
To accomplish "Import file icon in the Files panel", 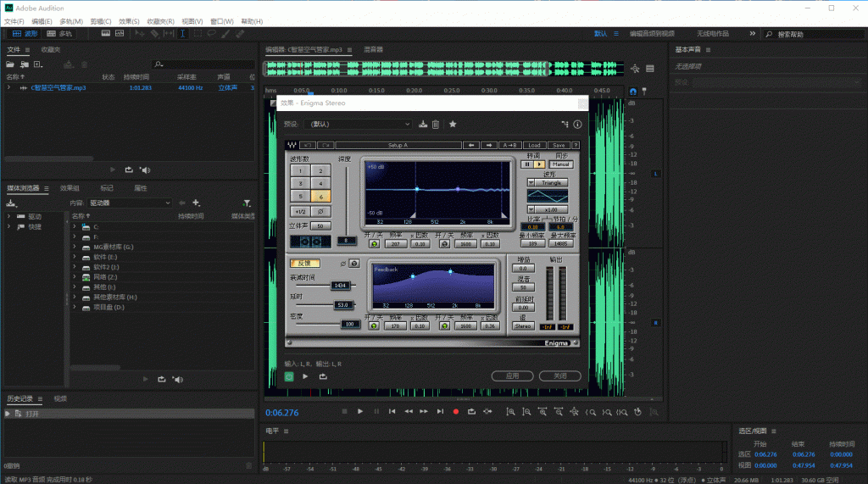I will point(25,64).
